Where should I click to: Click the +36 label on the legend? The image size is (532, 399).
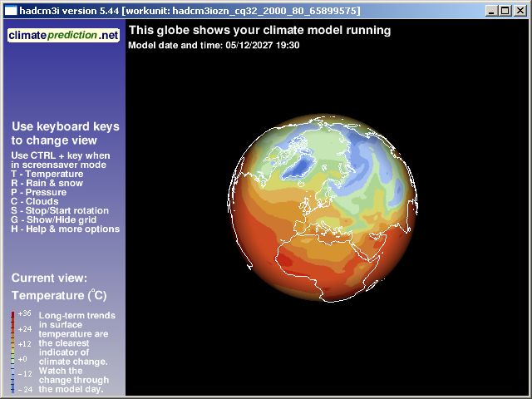[25, 313]
